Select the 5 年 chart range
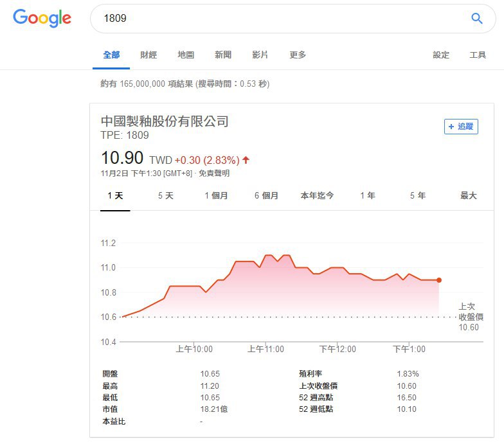Screen dimensions: 504x444 point(418,195)
